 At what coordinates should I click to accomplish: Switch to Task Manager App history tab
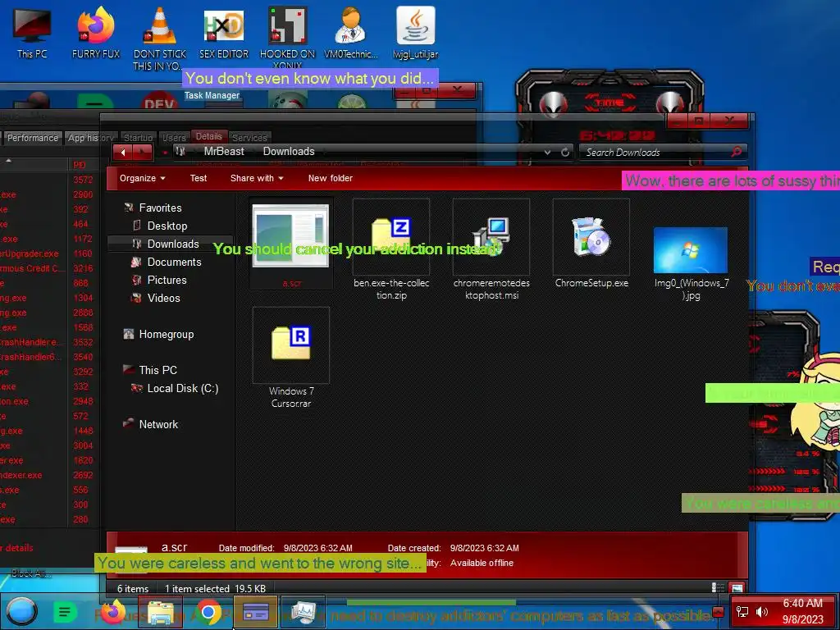(x=90, y=138)
